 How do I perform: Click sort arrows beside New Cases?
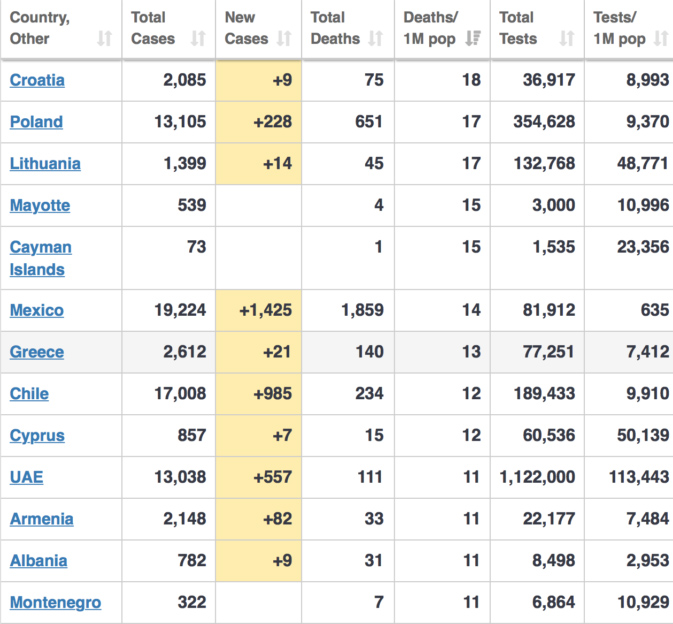284,39
